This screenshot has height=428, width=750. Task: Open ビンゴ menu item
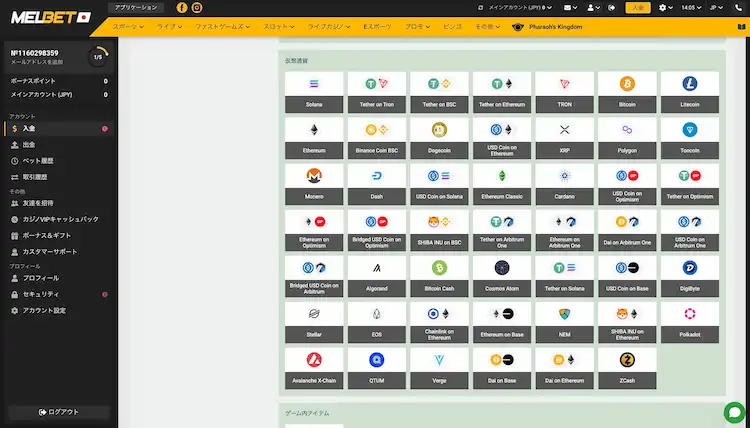click(x=452, y=27)
